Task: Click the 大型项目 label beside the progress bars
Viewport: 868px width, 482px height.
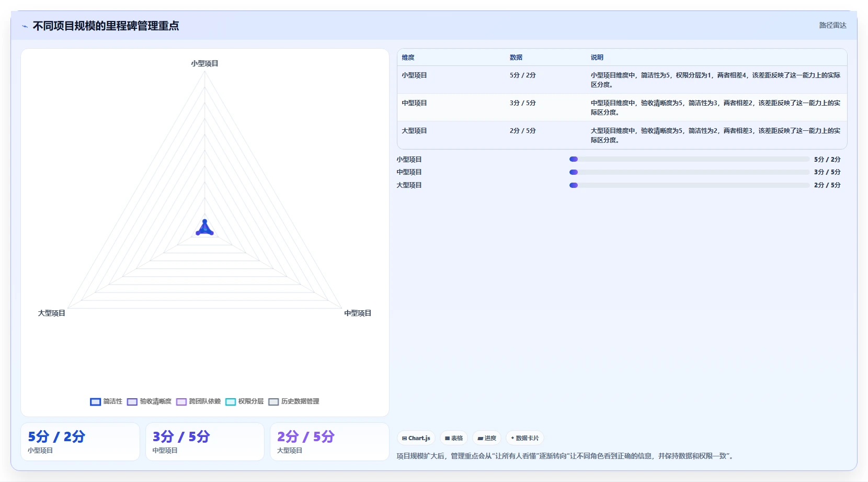Action: (409, 185)
